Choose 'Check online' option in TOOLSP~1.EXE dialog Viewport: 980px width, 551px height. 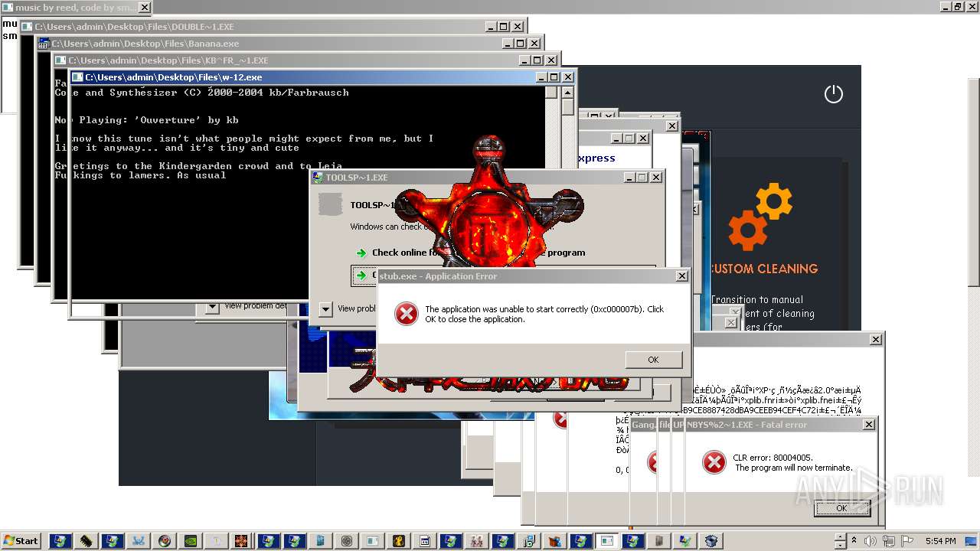[478, 253]
